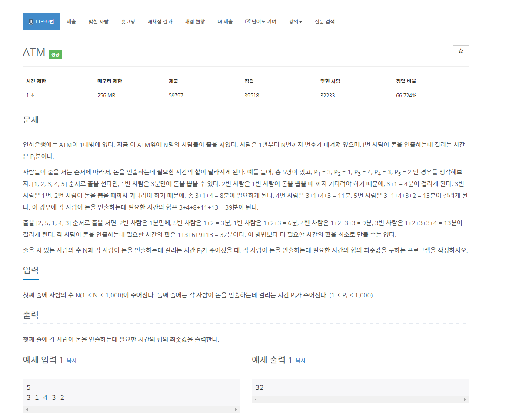Click left scroll arrow of example output box
The image size is (506, 420).
[256, 399]
